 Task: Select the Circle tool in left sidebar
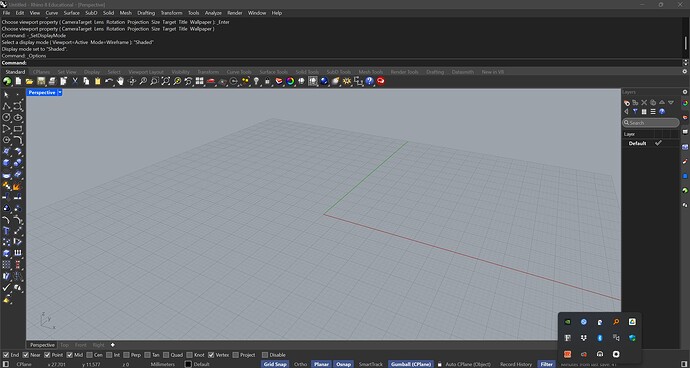pos(7,118)
